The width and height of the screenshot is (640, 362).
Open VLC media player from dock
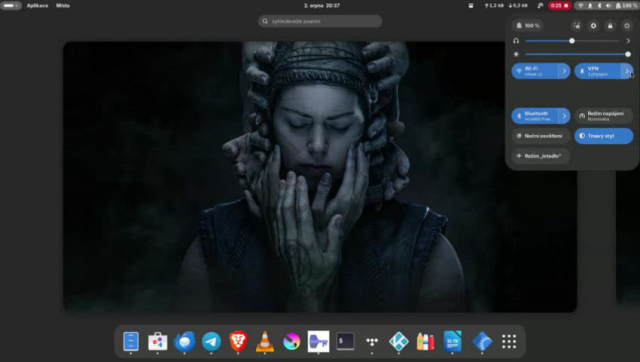click(264, 341)
